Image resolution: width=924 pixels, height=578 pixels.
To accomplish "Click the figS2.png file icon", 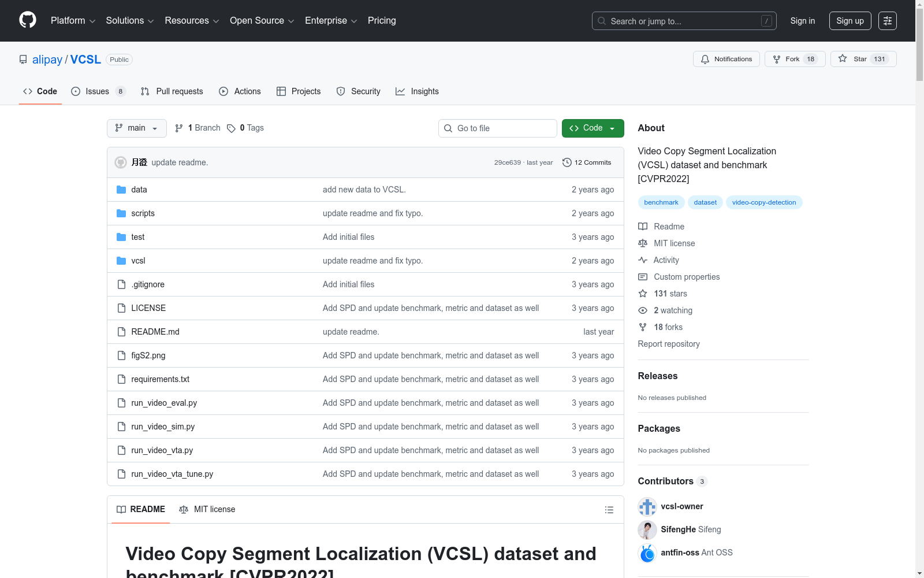I will click(x=121, y=355).
